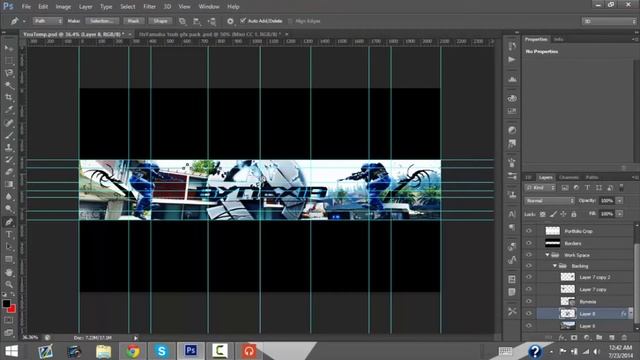The height and width of the screenshot is (360, 640).
Task: Hide the Layer 7 copy 2 layer
Action: (x=529, y=277)
